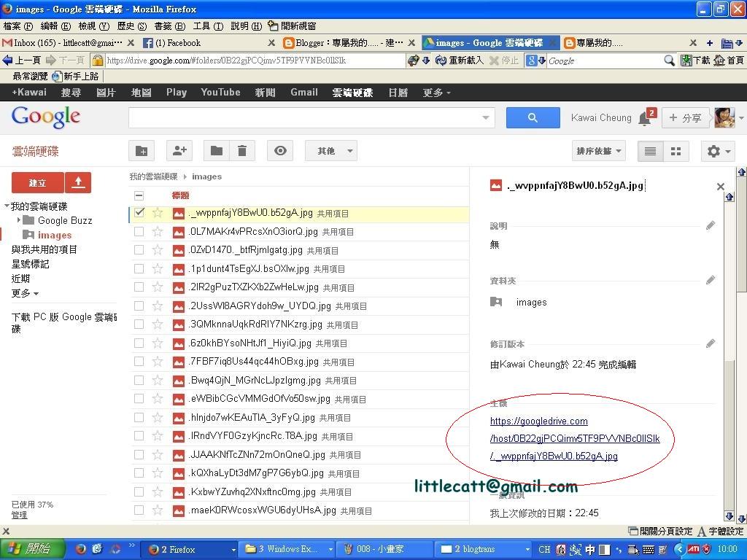
Task: Tick checkbox for .6z0khBYsoNHtJf1_HiyiQ.jpg
Action: click(x=139, y=343)
